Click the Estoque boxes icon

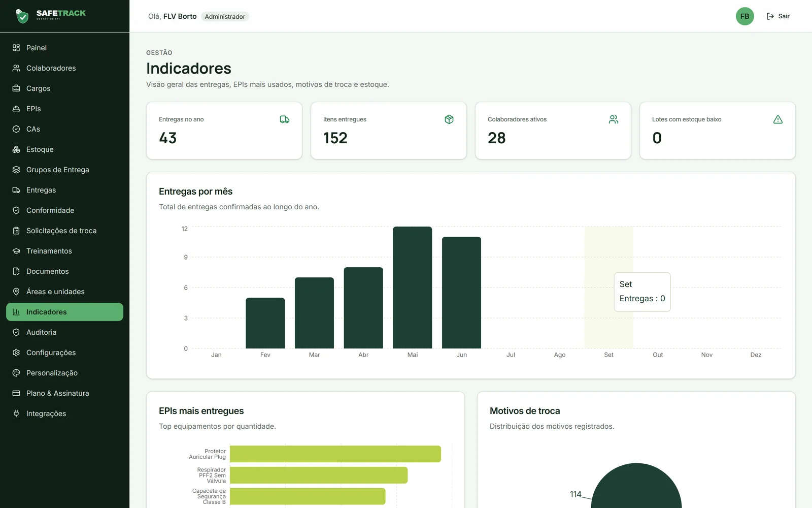[16, 149]
